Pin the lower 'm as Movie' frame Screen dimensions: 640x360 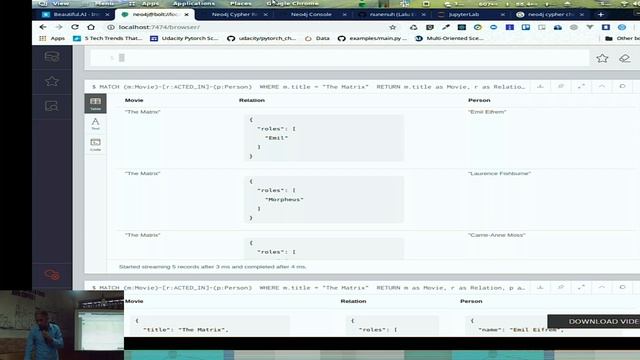coord(561,287)
